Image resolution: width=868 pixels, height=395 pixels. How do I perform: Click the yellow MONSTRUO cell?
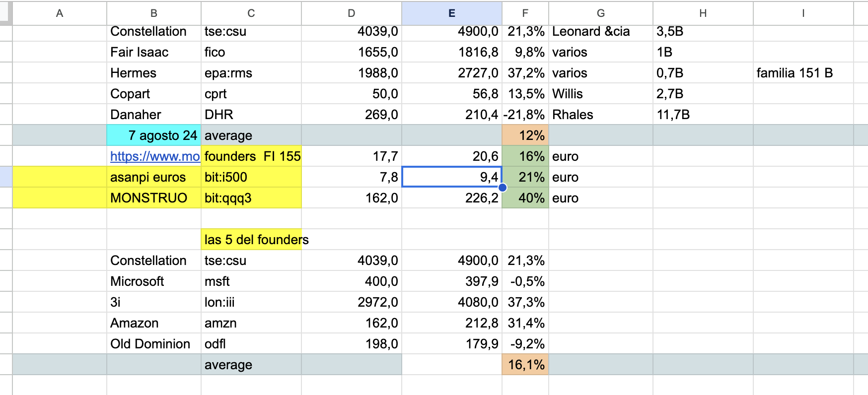[154, 198]
